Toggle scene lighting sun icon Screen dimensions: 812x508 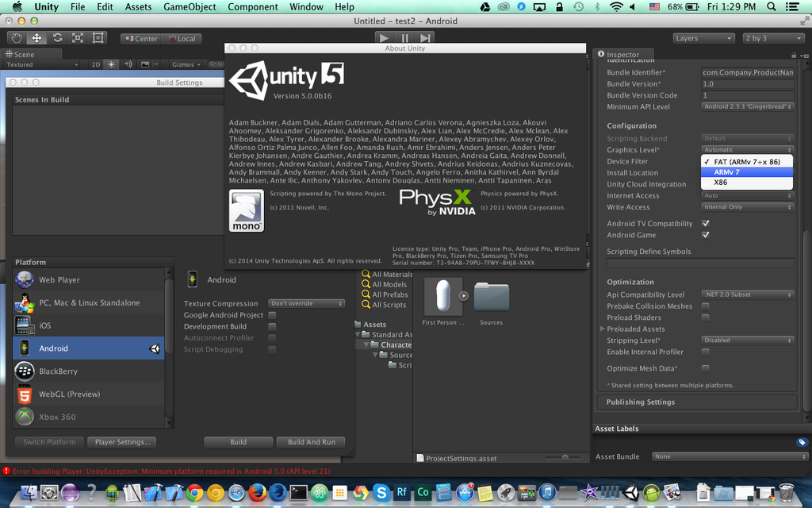(x=111, y=64)
